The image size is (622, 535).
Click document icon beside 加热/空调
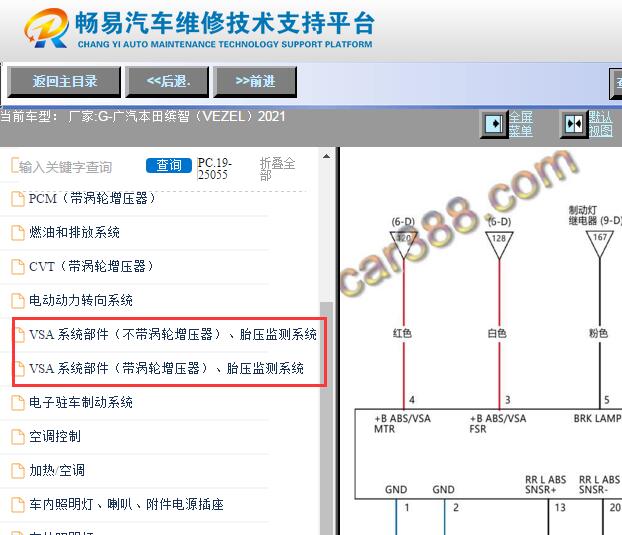tap(17, 471)
